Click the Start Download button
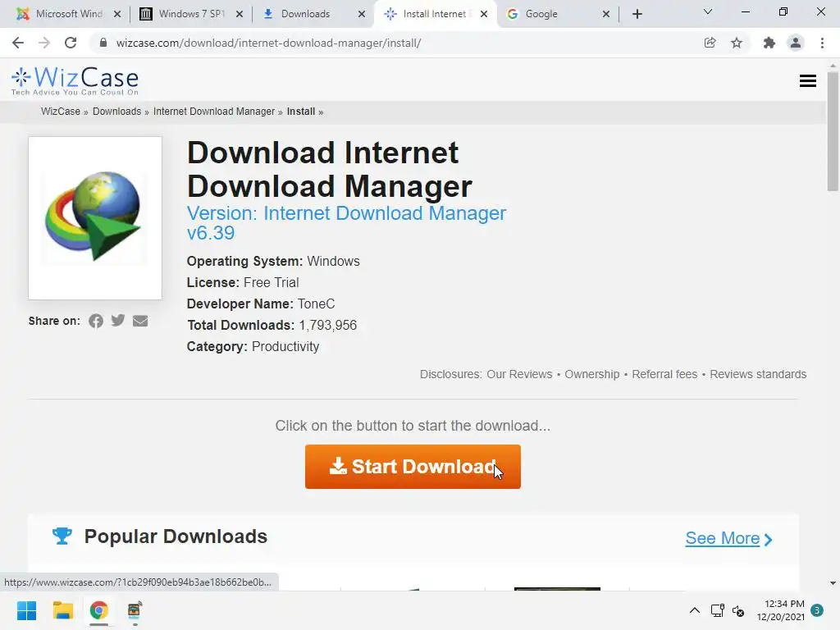Screen dimensions: 840x630 click(x=413, y=467)
